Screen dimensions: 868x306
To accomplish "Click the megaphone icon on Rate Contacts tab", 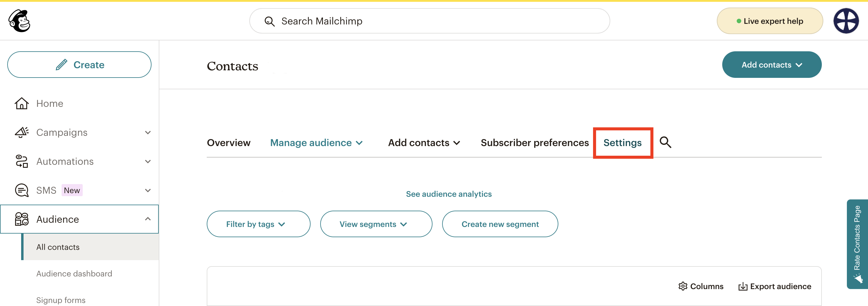I will coord(858,279).
